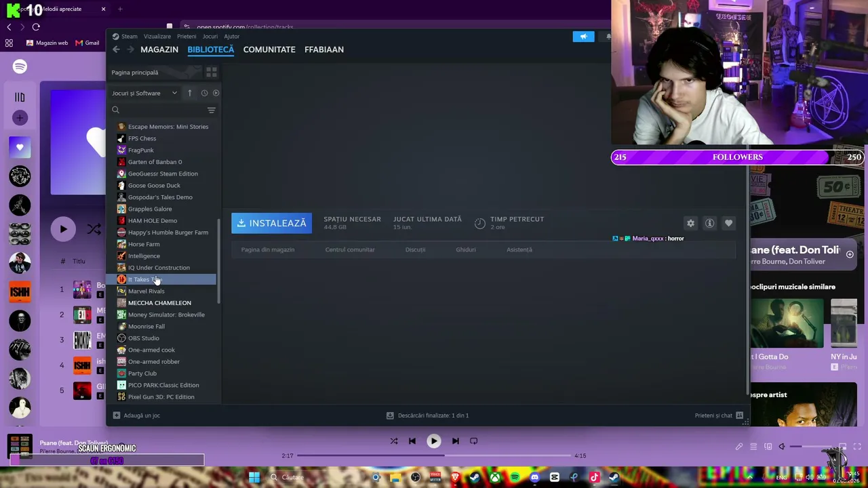Expand the Jocuri și Software filter dropdown
Image resolution: width=868 pixels, height=488 pixels.
click(144, 93)
